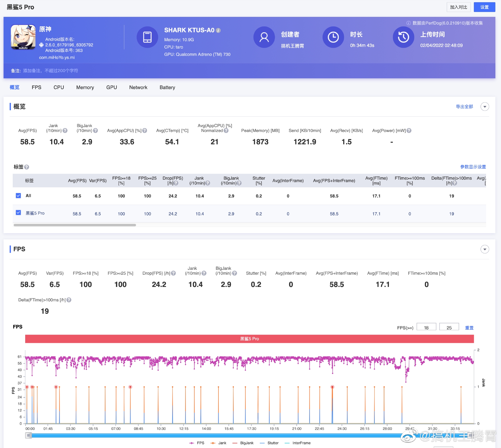The width and height of the screenshot is (501, 448).
Task: Click the Genshin Impact app icon
Action: click(x=23, y=37)
